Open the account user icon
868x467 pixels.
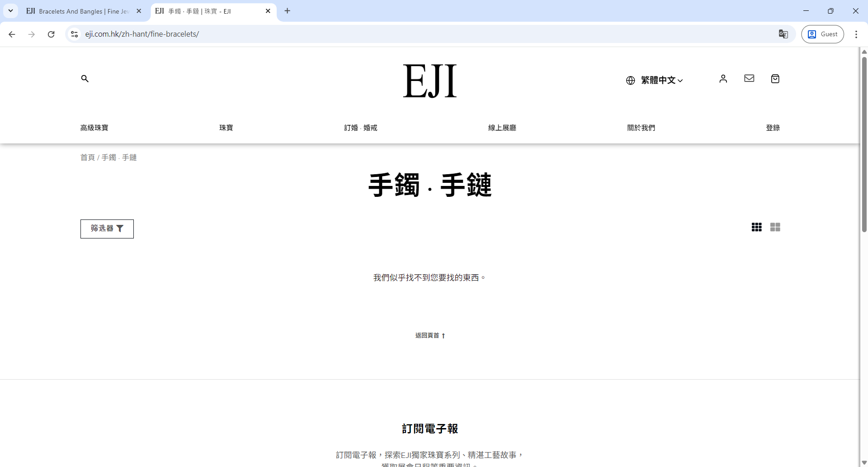pyautogui.click(x=723, y=79)
